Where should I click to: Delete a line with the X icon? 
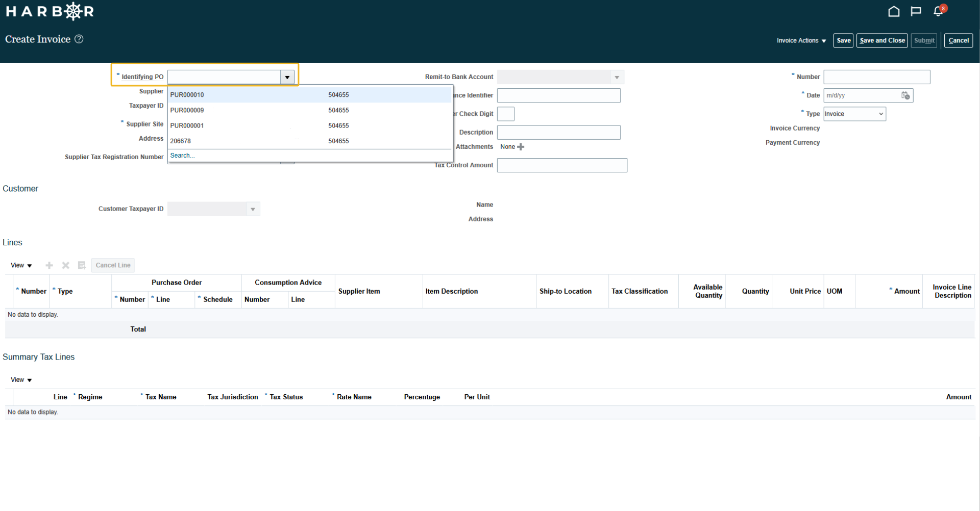[x=65, y=265]
